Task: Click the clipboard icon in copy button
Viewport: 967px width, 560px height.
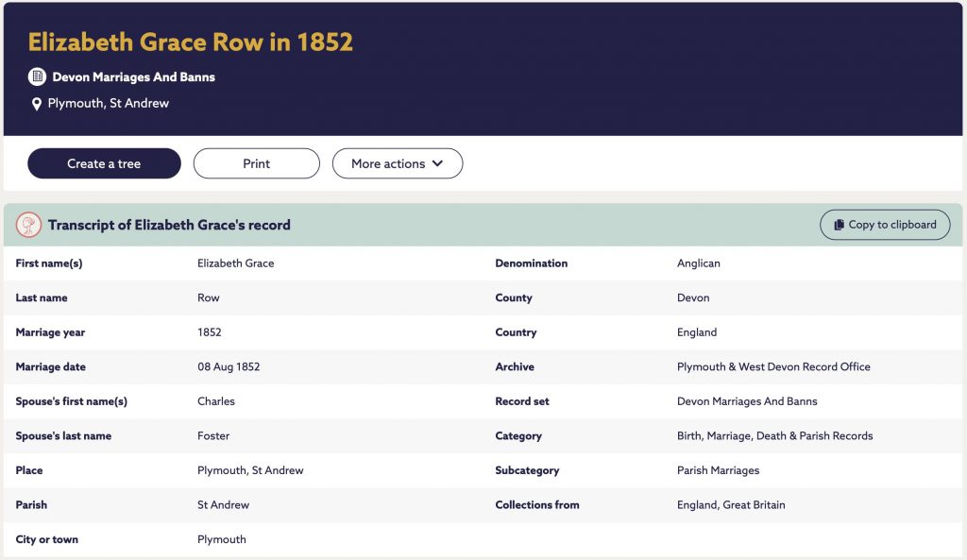Action: pyautogui.click(x=839, y=225)
